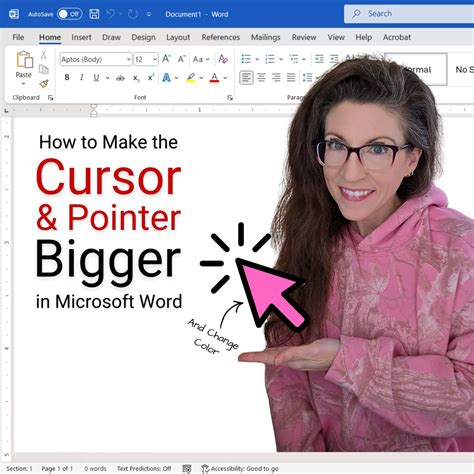Toggle Italic formatting

[82, 78]
